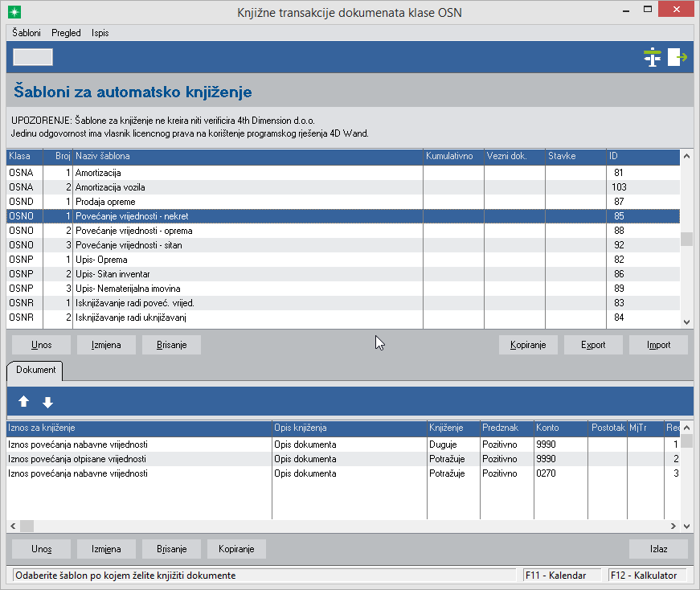
Task: Click the ID column header
Action: tap(643, 156)
